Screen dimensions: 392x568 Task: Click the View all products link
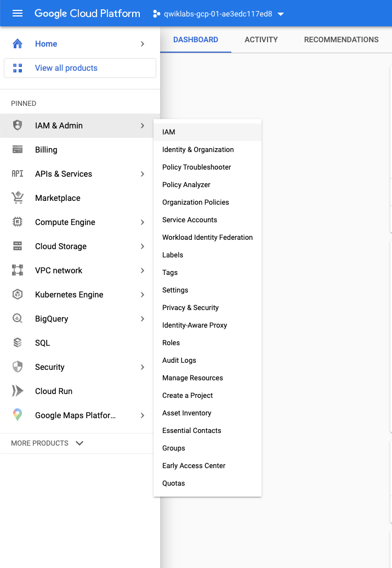[66, 68]
